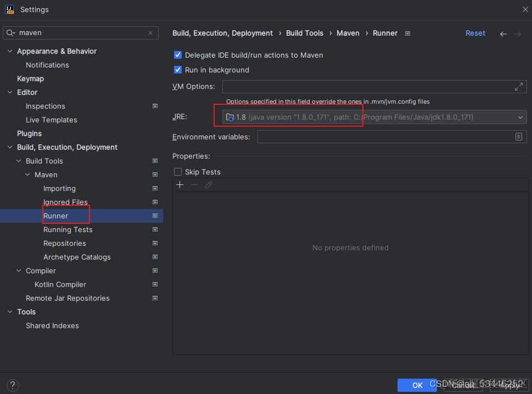
Task: Click Build Tools breadcrumb
Action: click(x=305, y=33)
